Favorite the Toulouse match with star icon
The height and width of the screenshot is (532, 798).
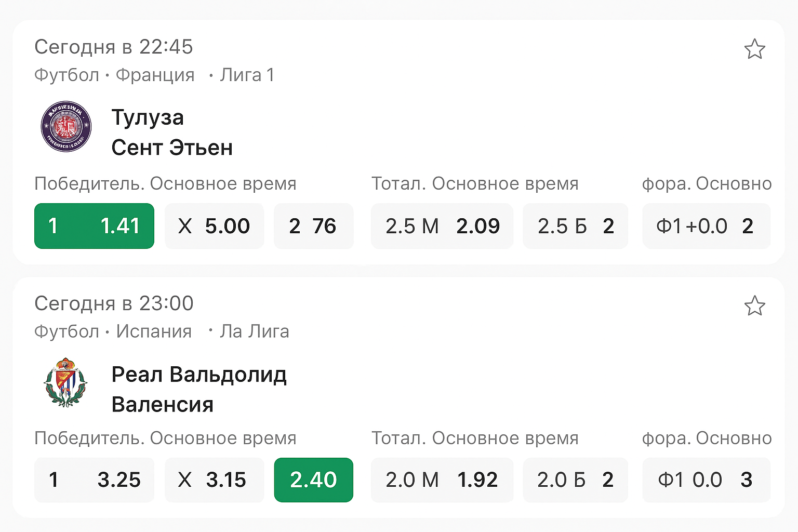[754, 49]
